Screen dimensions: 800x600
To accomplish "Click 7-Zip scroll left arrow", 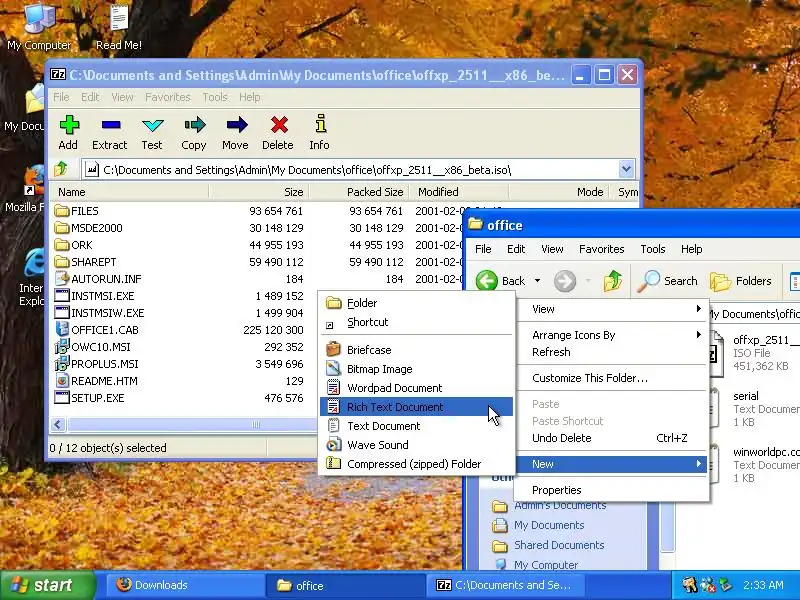I will (x=58, y=424).
